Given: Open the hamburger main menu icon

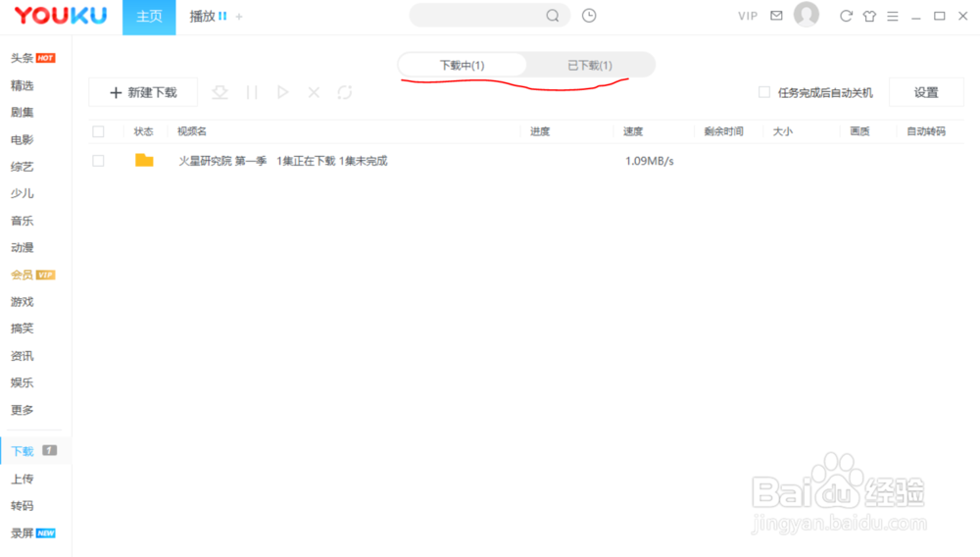Looking at the screenshot, I should click(893, 17).
